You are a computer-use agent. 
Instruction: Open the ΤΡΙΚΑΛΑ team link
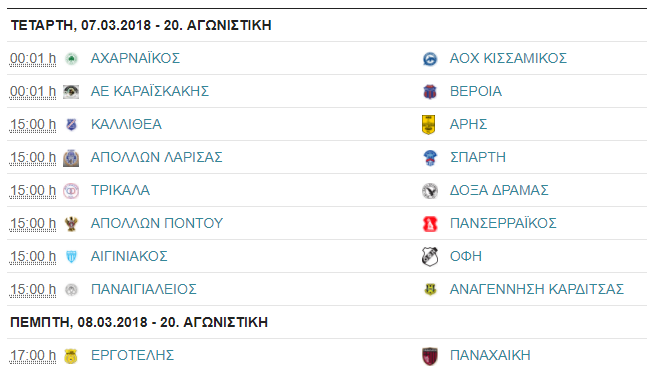(x=120, y=190)
